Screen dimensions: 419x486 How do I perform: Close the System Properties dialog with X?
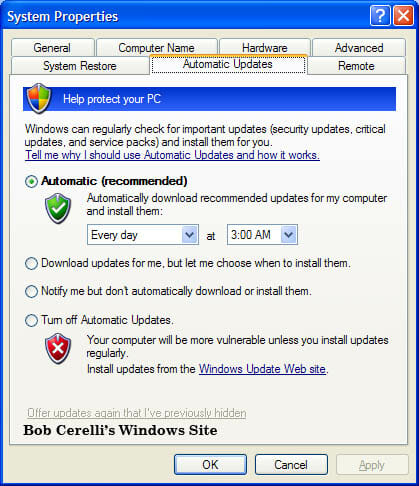coord(403,16)
